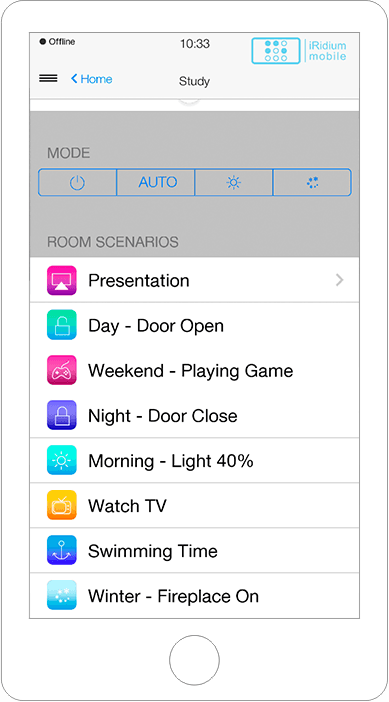Viewport: 389px width, 702px height.
Task: Go back using the Home link
Action: pos(92,79)
